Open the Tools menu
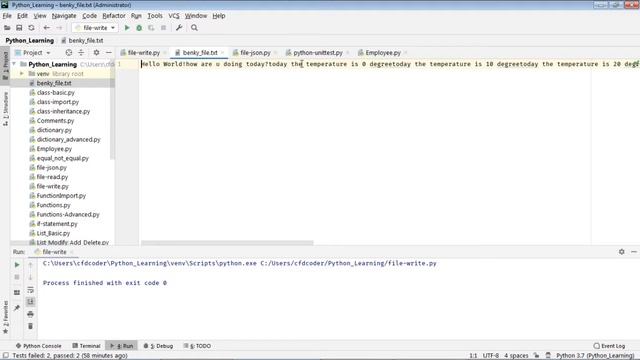Image resolution: width=640 pixels, height=360 pixels. (x=155, y=16)
